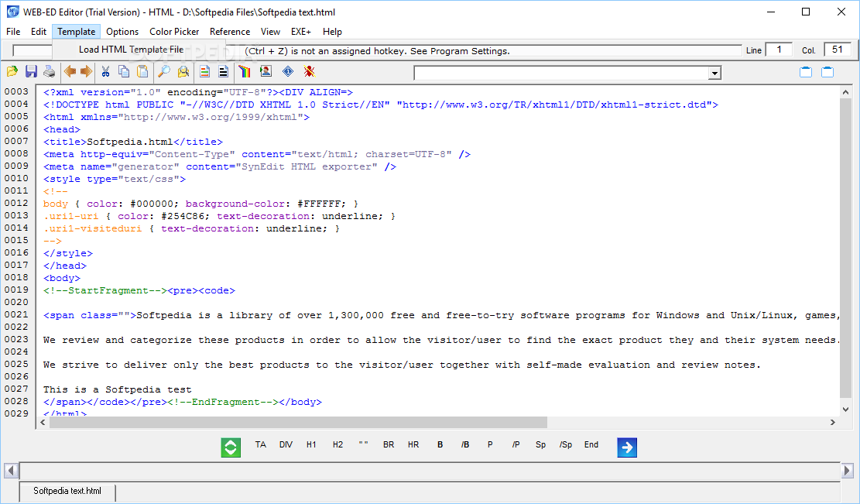The height and width of the screenshot is (504, 860).
Task: Insert closing /P tag
Action: [x=516, y=444]
